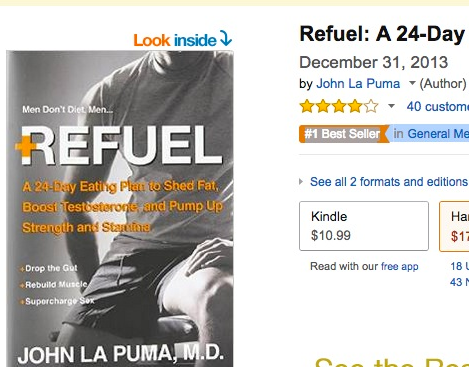Select the Kindle $10.99 format
469x367 pixels.
(x=364, y=226)
